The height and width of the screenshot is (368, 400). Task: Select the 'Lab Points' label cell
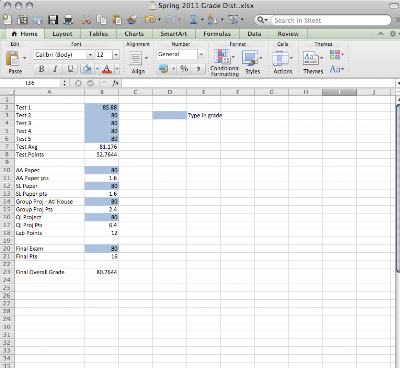tap(50, 233)
